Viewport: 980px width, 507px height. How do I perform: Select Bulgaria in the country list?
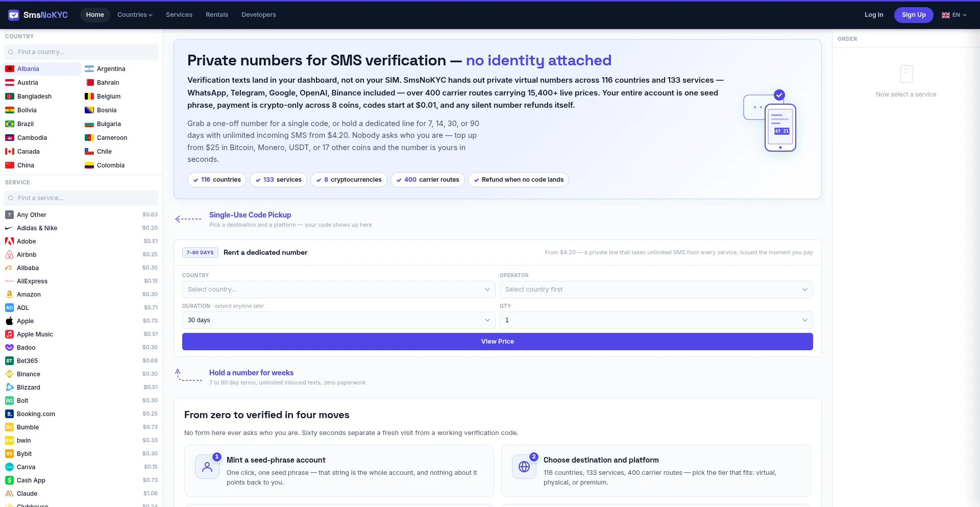[x=121, y=124]
